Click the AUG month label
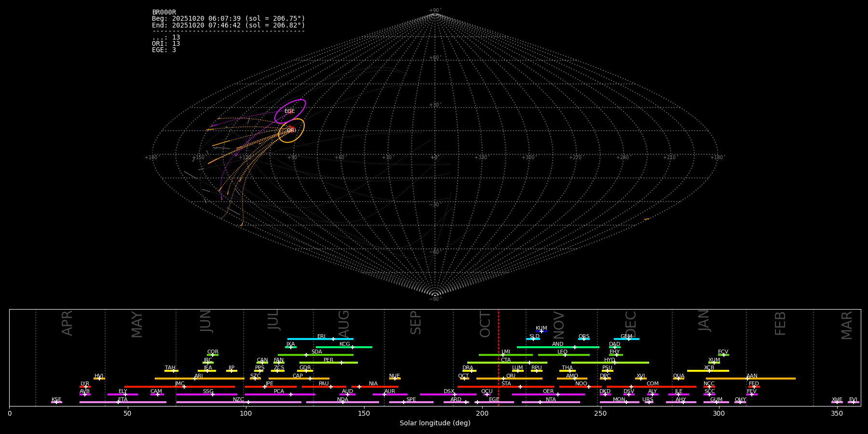Image resolution: width=868 pixels, height=434 pixels. click(344, 323)
